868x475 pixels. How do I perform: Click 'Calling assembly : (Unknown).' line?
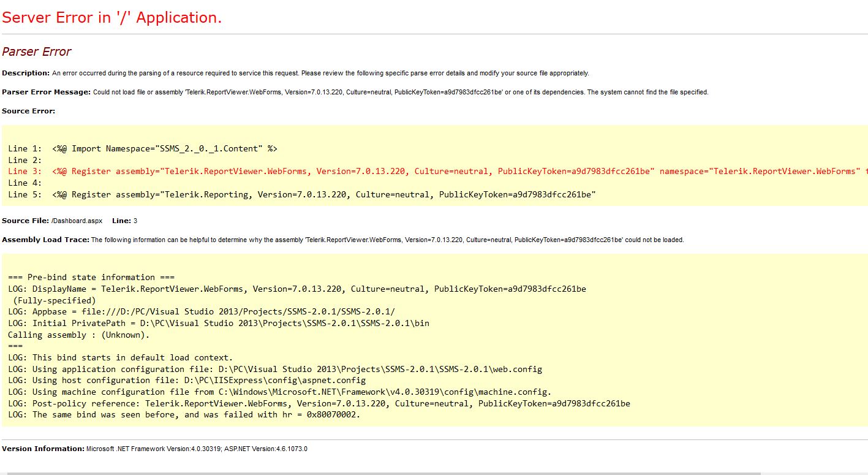(79, 335)
